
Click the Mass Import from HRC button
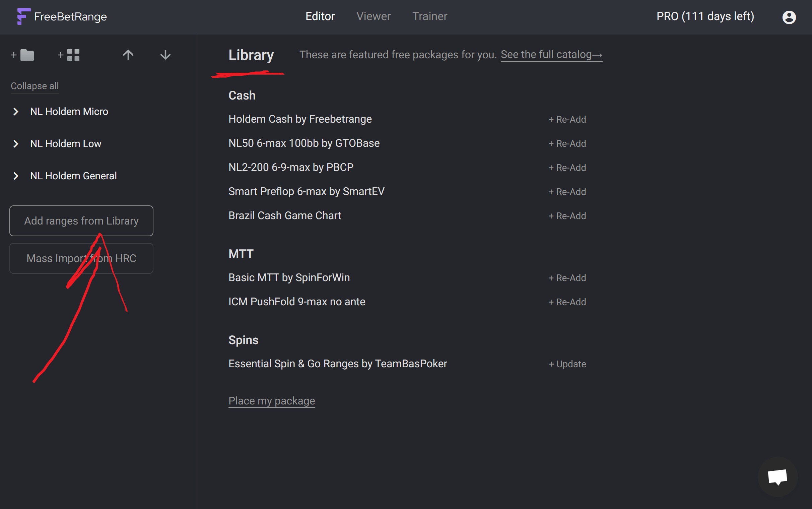(81, 258)
